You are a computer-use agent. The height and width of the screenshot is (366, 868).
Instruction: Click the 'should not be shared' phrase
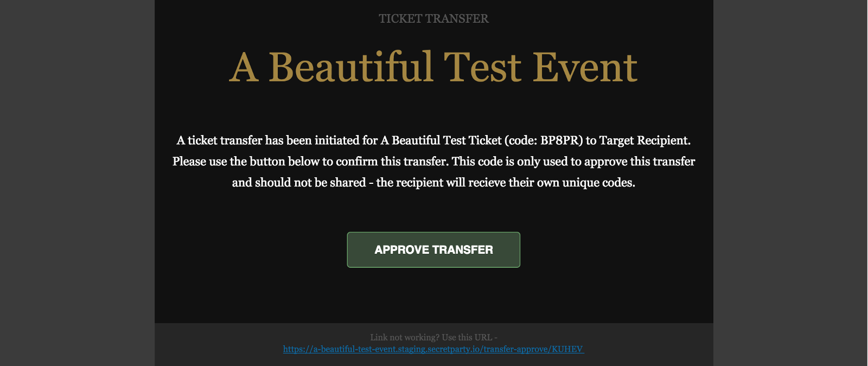[x=310, y=183]
